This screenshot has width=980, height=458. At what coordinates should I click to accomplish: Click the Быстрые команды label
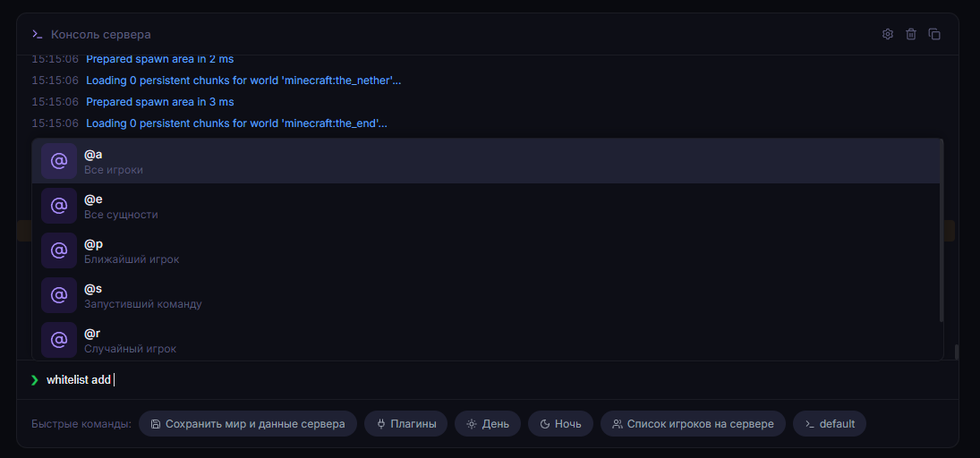click(x=81, y=424)
